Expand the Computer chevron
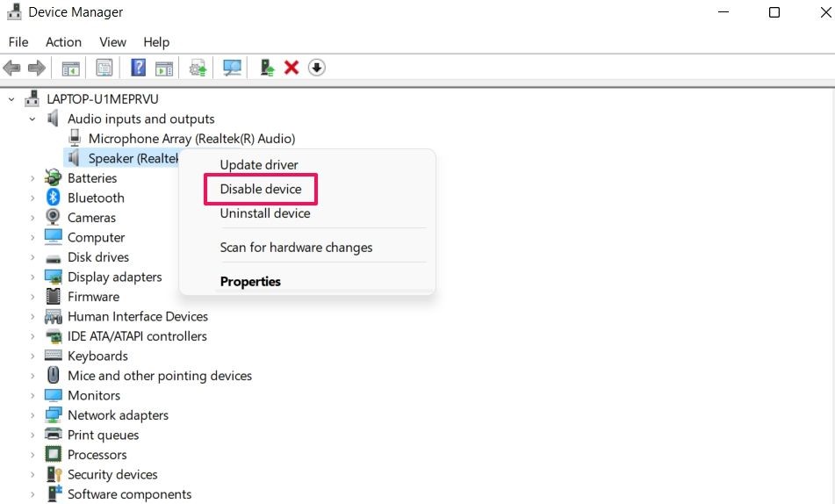The width and height of the screenshot is (835, 504). pos(32,237)
